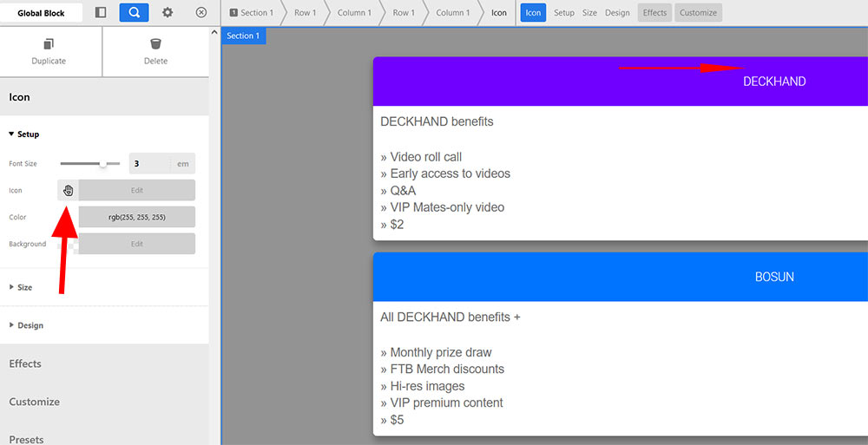
Task: Click the blue Icon tab in toolbar
Action: tap(533, 13)
